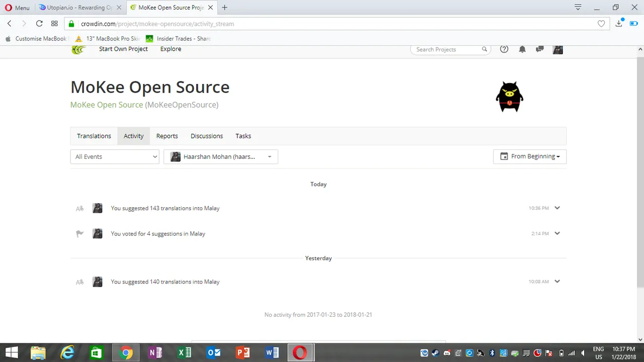Screen dimensions: 644x362
Task: Open the Haarshan Mohan user filter dropdown
Action: tap(221, 157)
